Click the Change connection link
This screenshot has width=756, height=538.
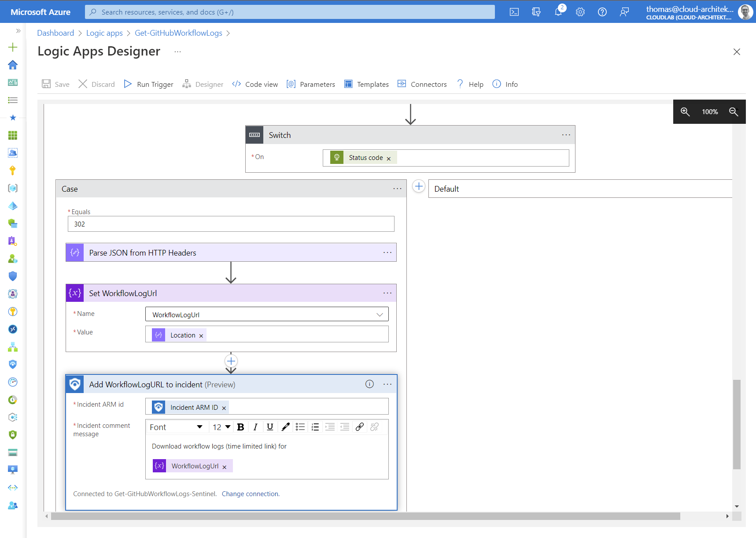tap(251, 494)
